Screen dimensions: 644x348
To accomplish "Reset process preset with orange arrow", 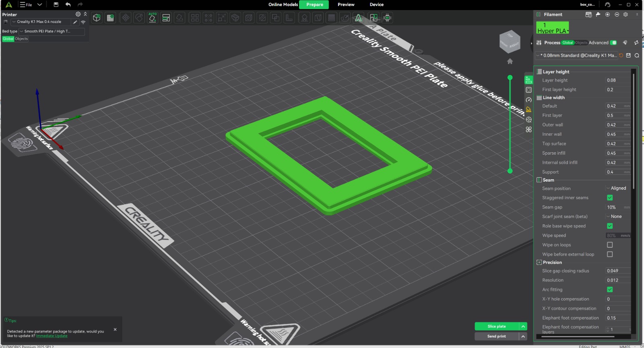I will 621,56.
